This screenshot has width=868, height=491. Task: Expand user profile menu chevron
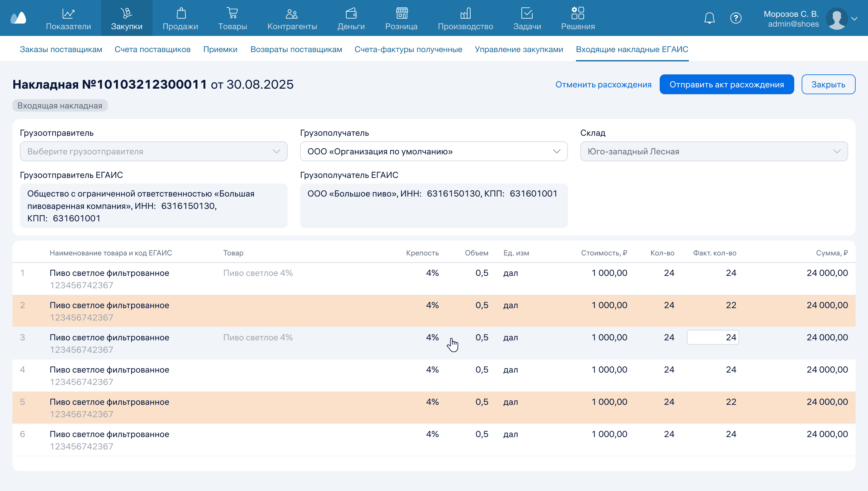click(x=854, y=19)
